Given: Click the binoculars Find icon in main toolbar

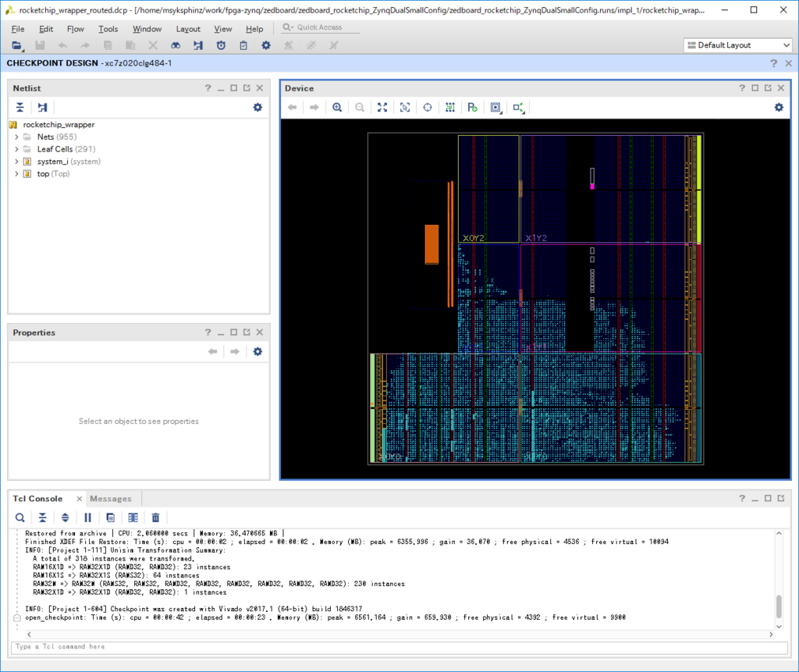Looking at the screenshot, I should (176, 46).
